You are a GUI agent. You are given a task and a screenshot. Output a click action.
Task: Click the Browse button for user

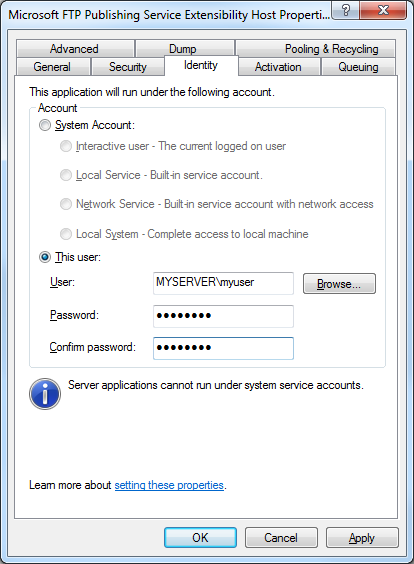coord(339,284)
